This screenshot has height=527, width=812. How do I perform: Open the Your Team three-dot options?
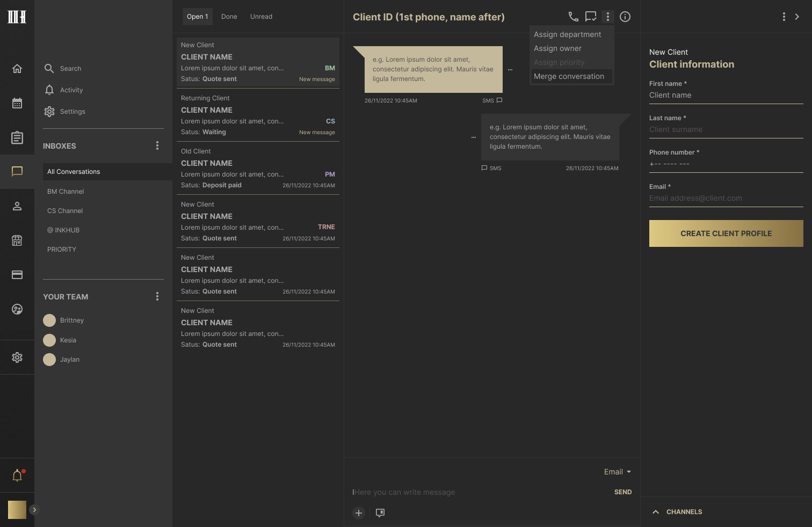pos(157,296)
